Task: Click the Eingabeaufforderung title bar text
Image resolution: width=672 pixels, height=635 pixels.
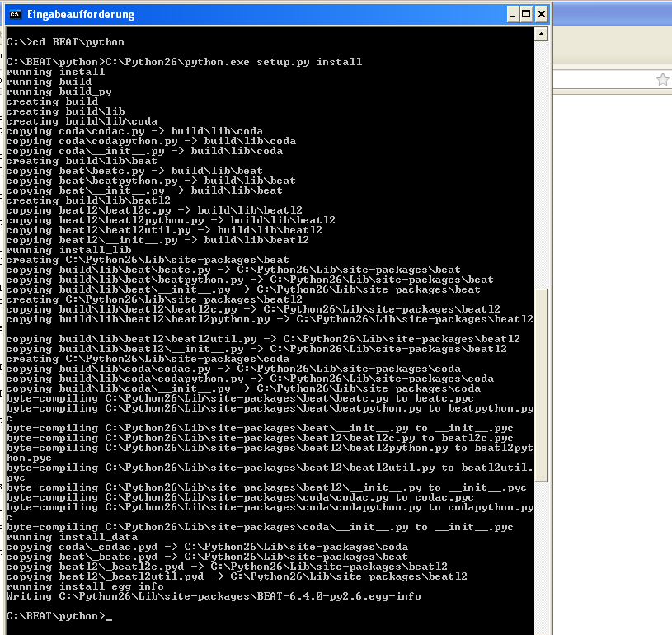Action: 81,14
